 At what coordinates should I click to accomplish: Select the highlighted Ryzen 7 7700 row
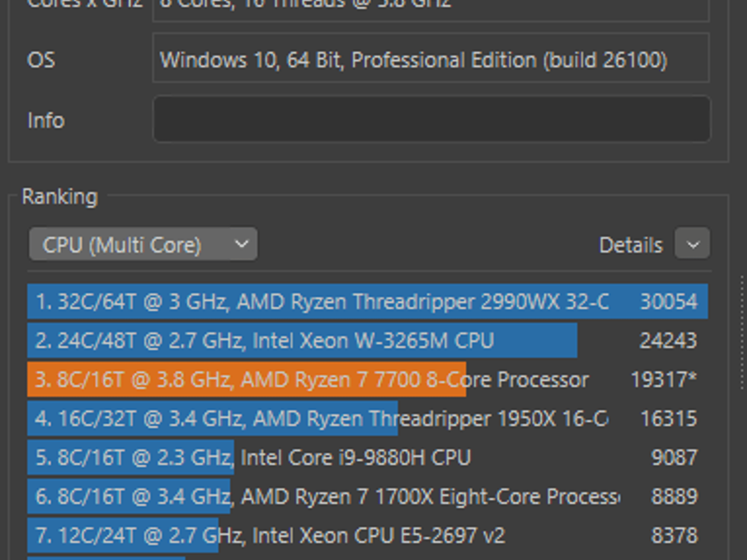point(368,380)
